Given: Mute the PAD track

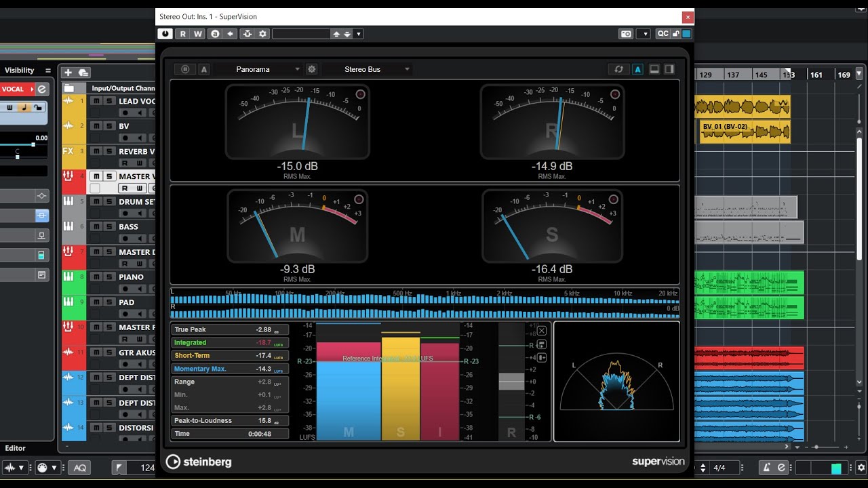Looking at the screenshot, I should (96, 302).
